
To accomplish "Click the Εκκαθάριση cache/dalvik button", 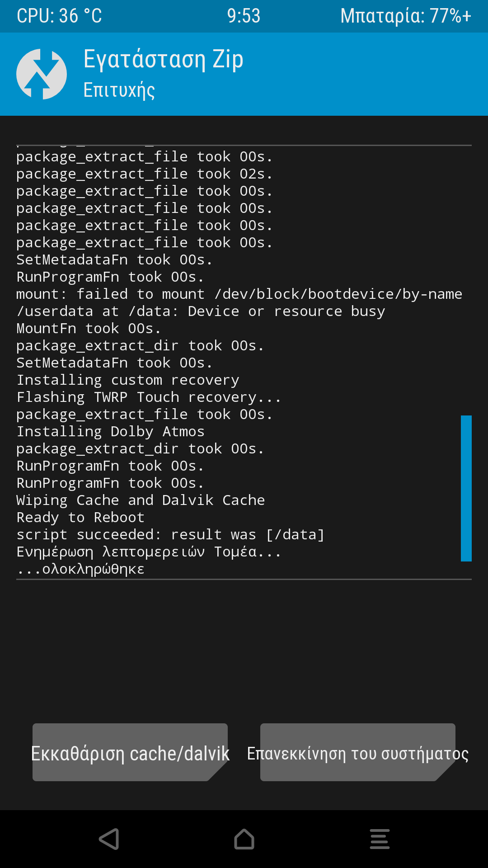I will [x=130, y=753].
